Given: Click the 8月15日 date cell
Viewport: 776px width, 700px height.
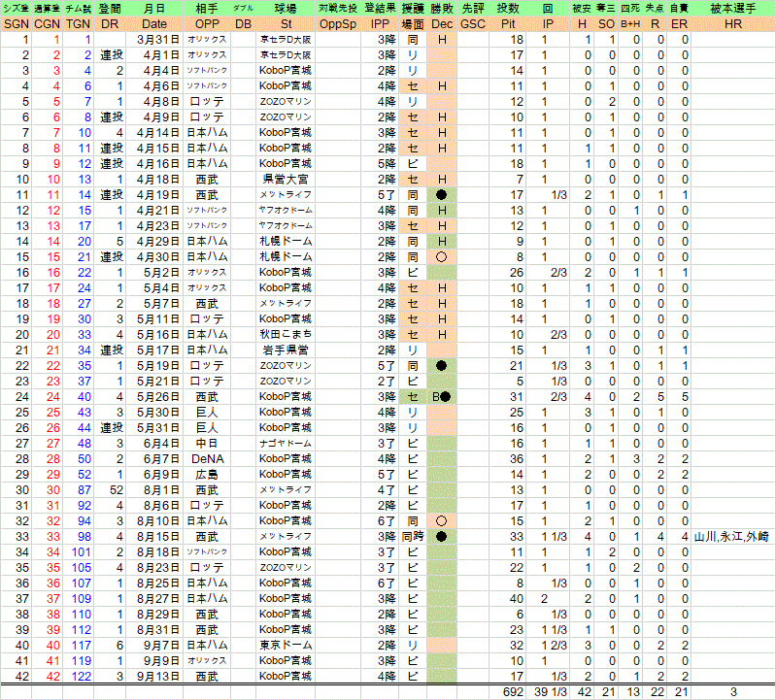Looking at the screenshot, I should click(154, 537).
